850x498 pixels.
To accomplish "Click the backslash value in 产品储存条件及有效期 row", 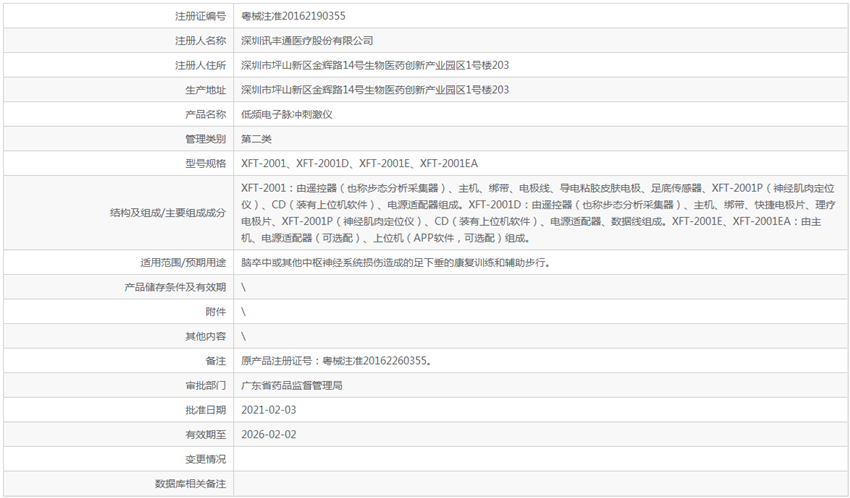I will click(243, 287).
